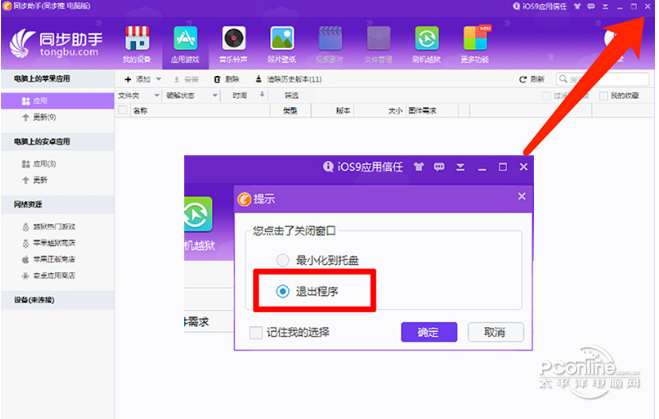Open 我的设备 in the top toolbar

click(x=137, y=44)
